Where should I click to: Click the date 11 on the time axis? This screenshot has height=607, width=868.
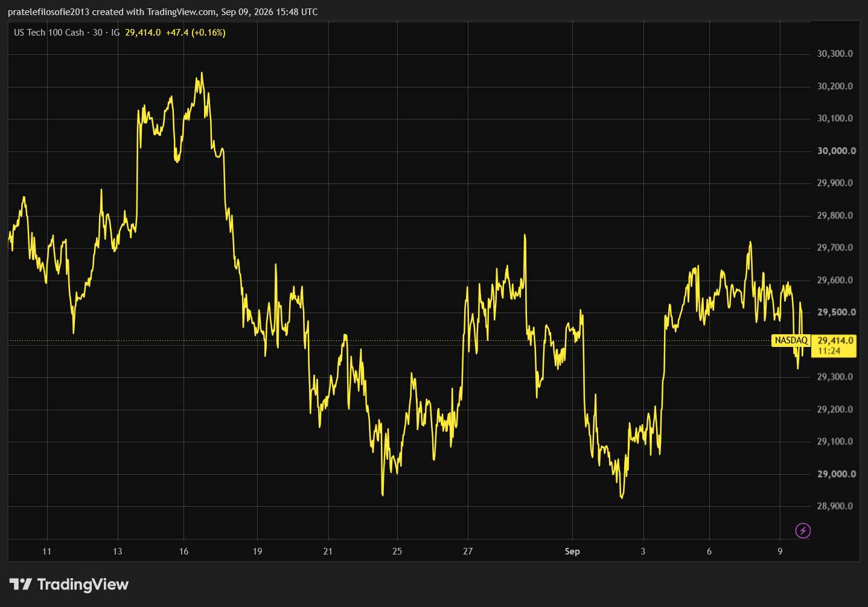pyautogui.click(x=47, y=551)
